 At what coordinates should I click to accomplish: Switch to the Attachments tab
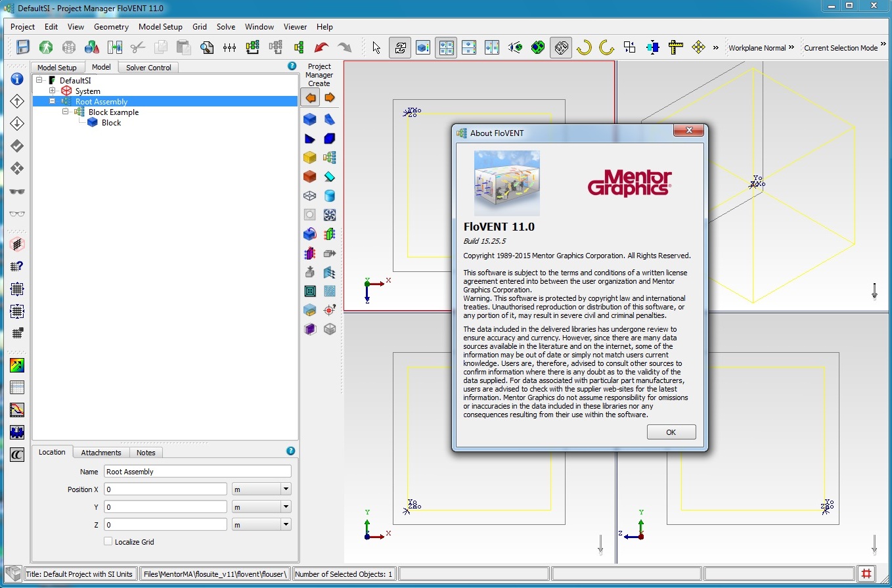(x=101, y=452)
